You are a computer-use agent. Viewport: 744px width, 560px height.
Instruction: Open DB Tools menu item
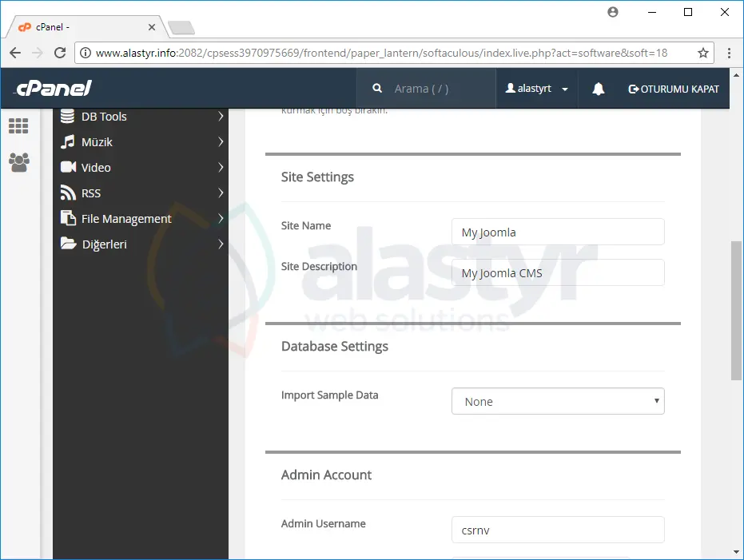point(141,116)
